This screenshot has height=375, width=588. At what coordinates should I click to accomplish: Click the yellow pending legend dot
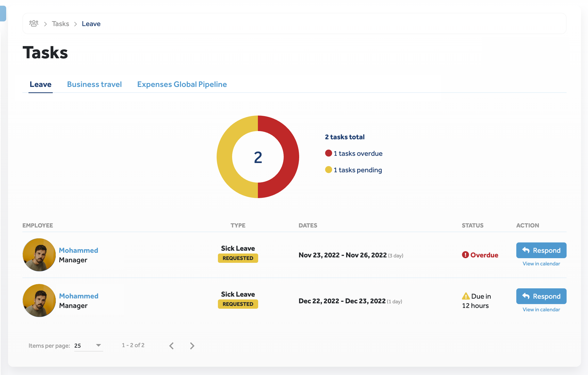pos(328,170)
